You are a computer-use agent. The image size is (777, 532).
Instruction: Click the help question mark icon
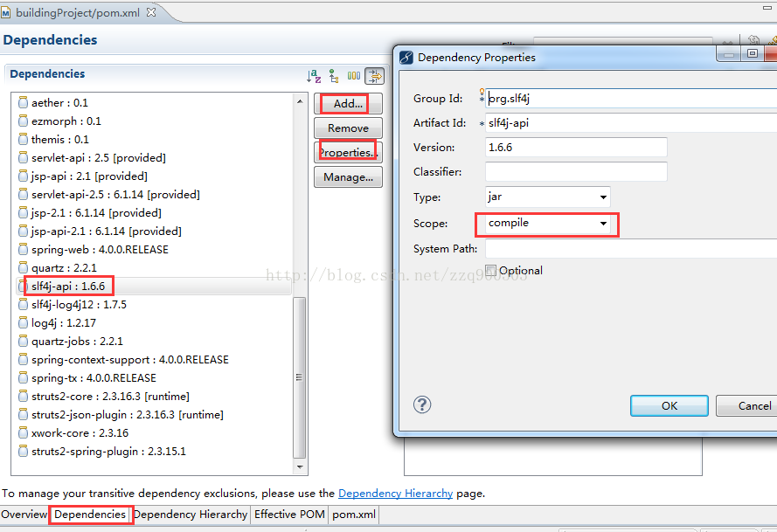422,404
